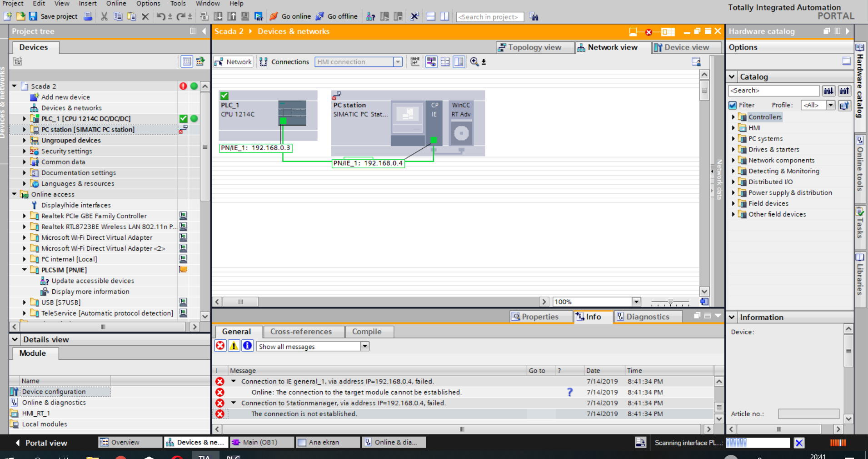Click the Print icon in toolbar
868x459 pixels.
[88, 16]
